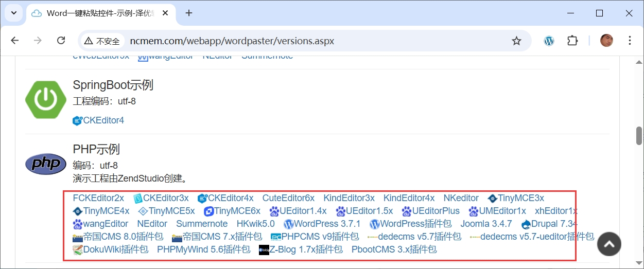Click the user profile avatar
Screen dimensions: 644x269
pos(606,41)
